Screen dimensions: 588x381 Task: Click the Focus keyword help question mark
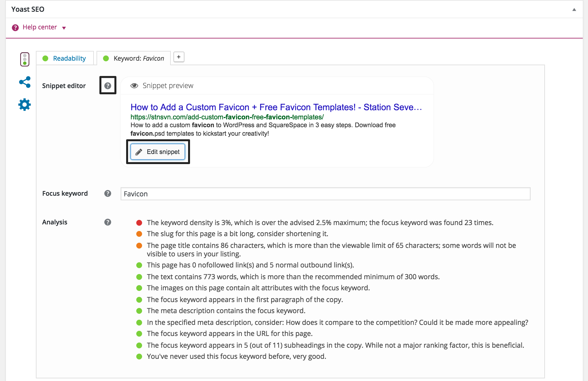pyautogui.click(x=108, y=193)
